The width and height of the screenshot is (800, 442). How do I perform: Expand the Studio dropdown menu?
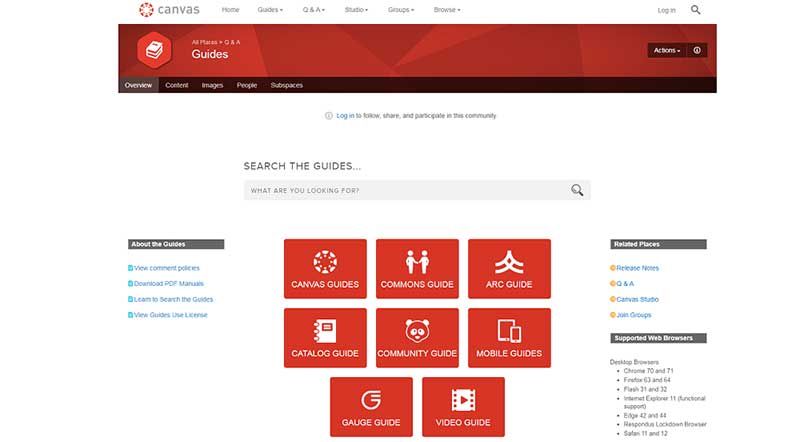click(356, 10)
